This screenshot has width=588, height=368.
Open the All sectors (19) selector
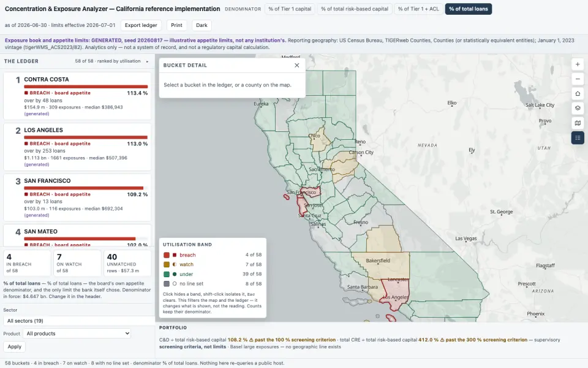coord(79,321)
